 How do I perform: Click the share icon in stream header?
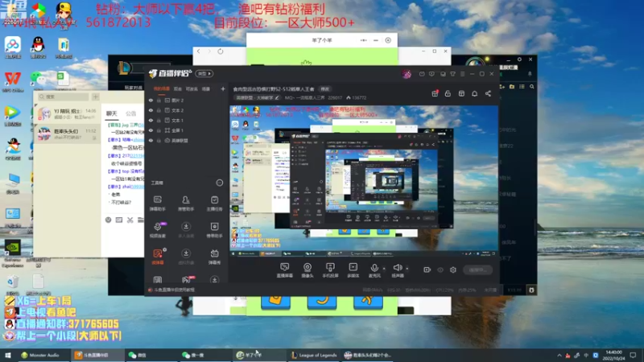[488, 93]
